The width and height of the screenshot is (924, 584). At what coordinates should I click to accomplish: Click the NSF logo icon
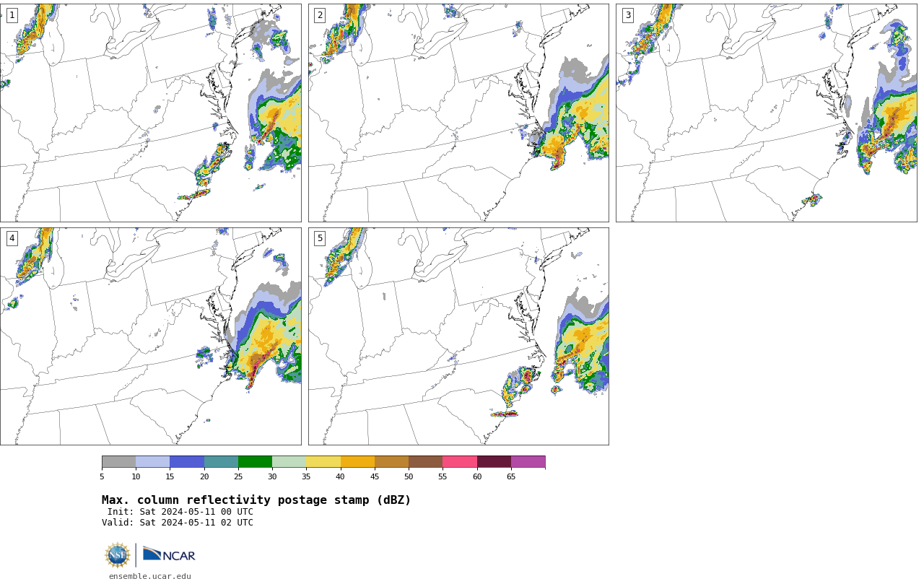pyautogui.click(x=118, y=555)
